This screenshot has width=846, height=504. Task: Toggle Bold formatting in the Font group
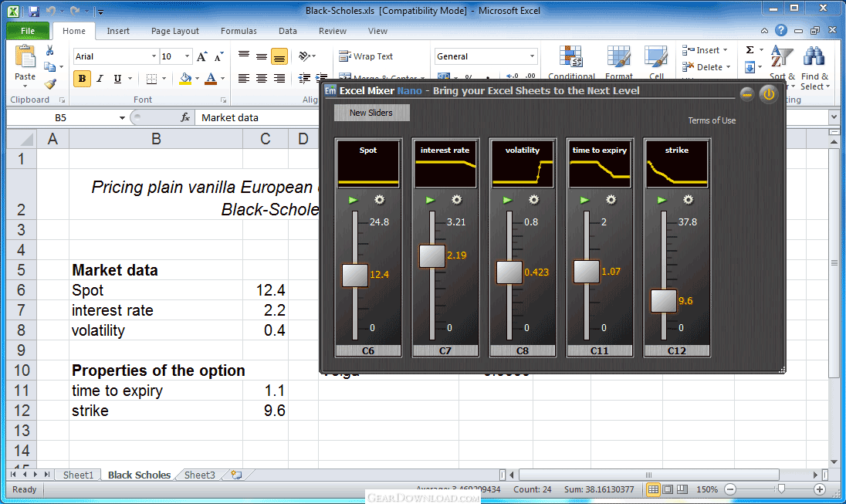tap(83, 79)
